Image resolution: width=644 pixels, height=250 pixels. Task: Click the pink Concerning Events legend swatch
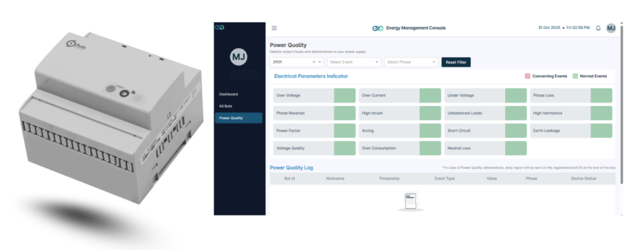click(528, 76)
